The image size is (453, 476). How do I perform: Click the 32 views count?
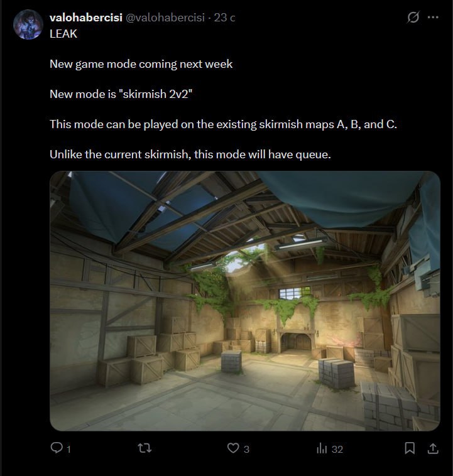click(x=337, y=449)
